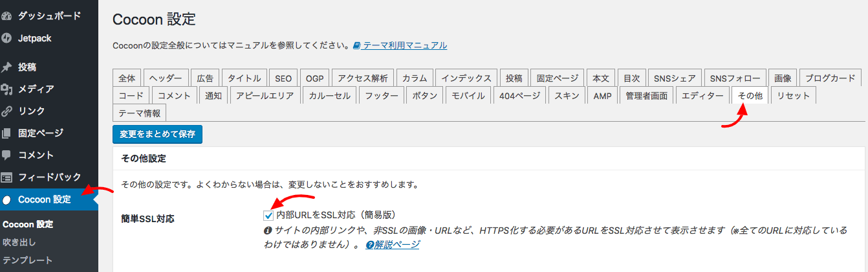Switch to 目次 tab
This screenshot has width=868, height=272.
pos(632,78)
